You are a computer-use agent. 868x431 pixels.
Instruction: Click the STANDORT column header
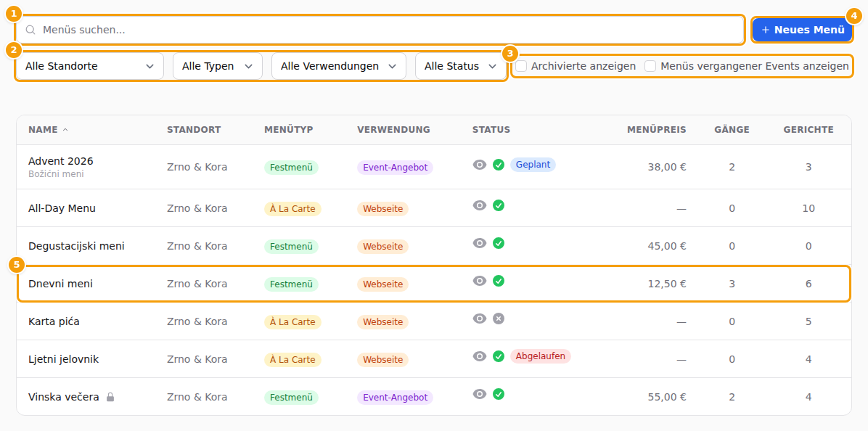[194, 130]
